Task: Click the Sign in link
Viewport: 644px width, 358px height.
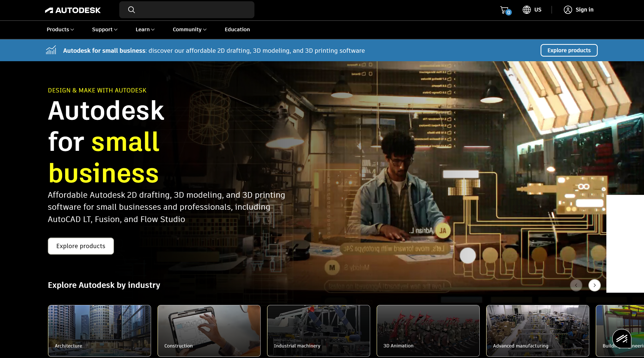Action: tap(584, 10)
